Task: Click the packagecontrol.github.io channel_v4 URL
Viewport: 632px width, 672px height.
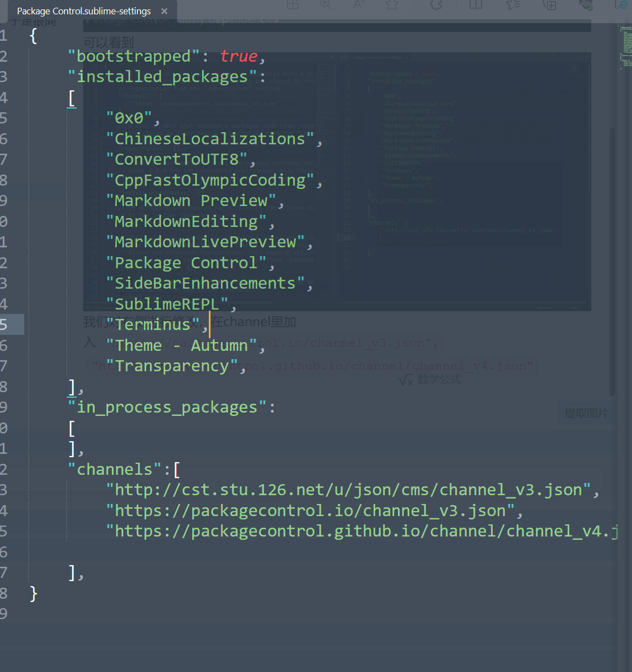Action: point(362,531)
